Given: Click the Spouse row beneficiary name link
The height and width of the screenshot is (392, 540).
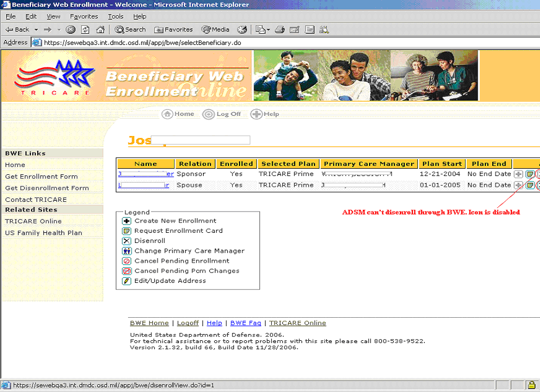Looking at the screenshot, I should (x=143, y=185).
